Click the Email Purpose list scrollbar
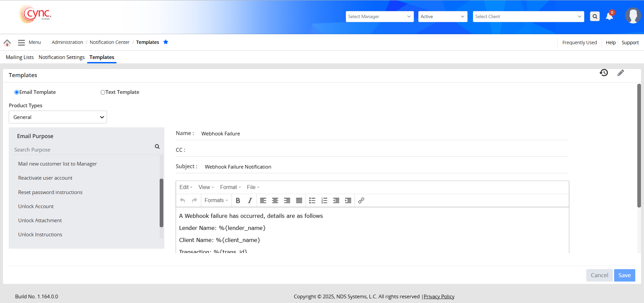The height and width of the screenshot is (303, 644). (x=161, y=203)
